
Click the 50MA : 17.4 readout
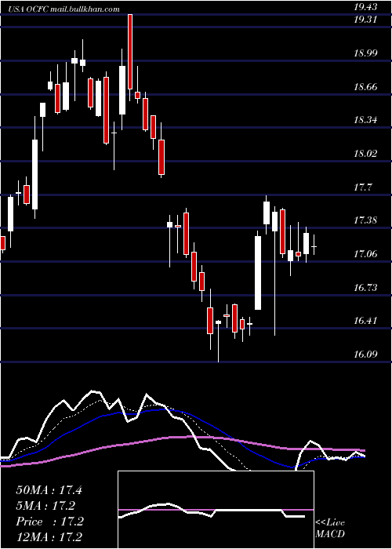point(49,490)
